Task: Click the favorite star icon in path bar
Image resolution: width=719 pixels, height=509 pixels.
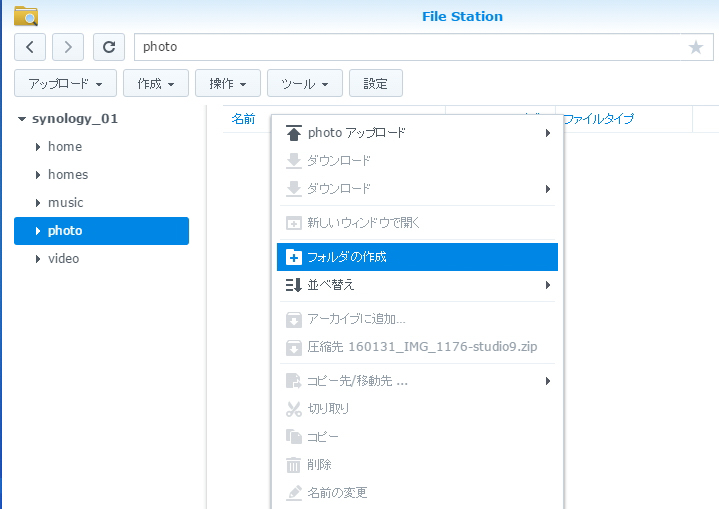Action: [696, 47]
